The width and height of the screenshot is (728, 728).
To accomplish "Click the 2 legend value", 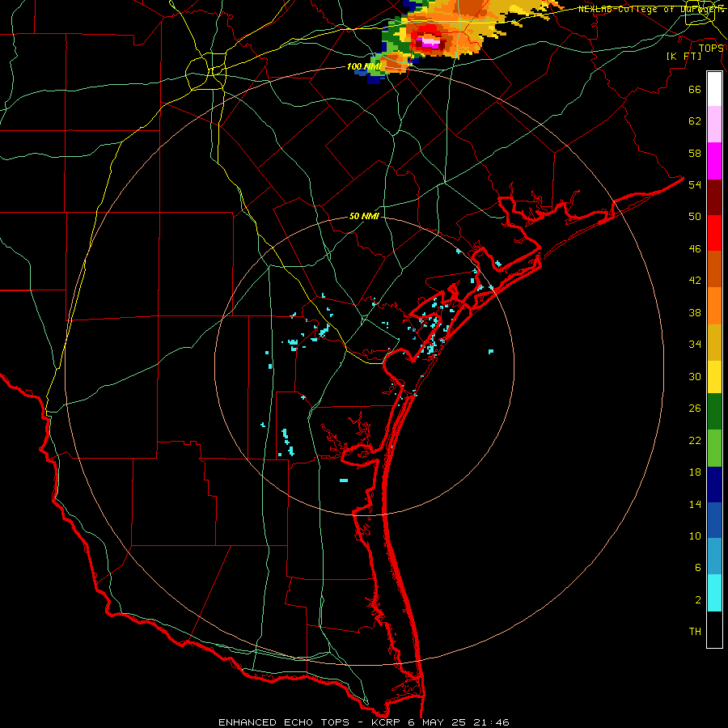I will (698, 600).
